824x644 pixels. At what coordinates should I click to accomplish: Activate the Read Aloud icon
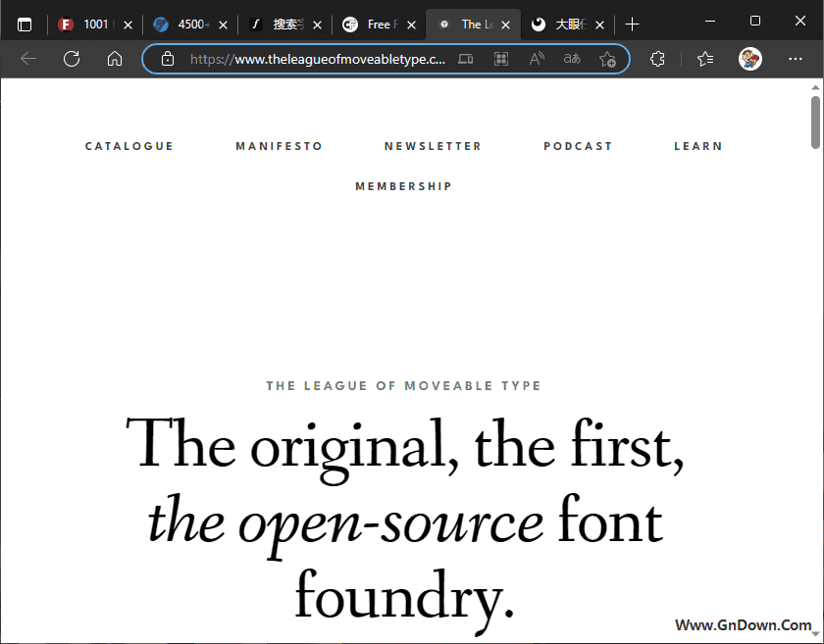pyautogui.click(x=537, y=59)
